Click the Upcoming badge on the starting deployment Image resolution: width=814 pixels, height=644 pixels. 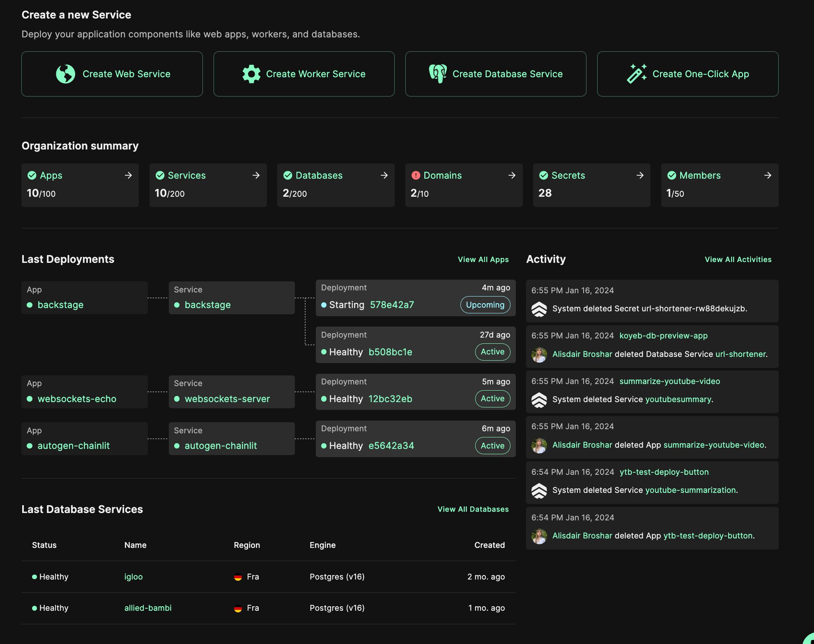point(485,305)
